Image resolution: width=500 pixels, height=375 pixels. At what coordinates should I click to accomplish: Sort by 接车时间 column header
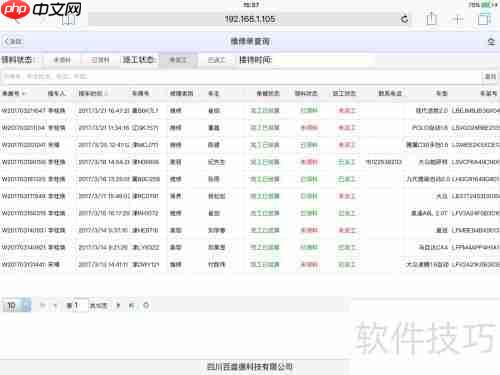(x=93, y=93)
